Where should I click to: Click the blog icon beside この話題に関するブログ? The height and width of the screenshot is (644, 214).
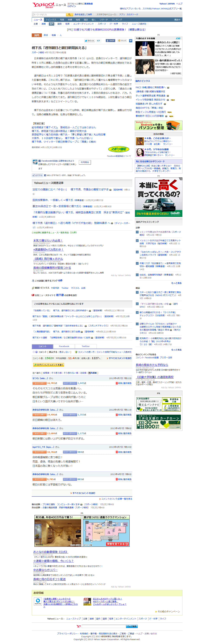tap(33, 281)
